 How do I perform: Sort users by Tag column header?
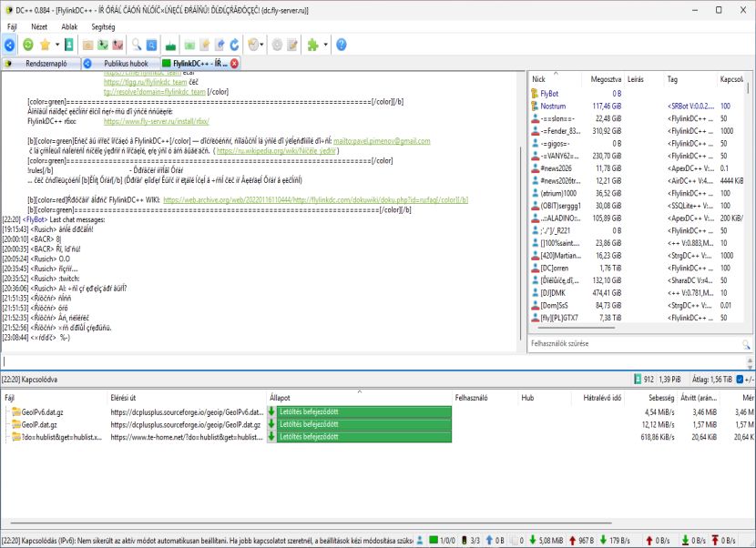click(x=690, y=79)
